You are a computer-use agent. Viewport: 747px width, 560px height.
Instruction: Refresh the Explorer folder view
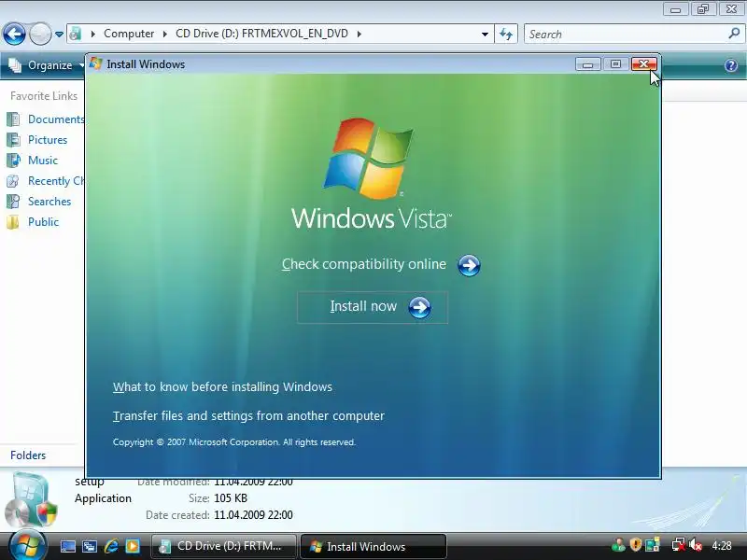tap(506, 35)
